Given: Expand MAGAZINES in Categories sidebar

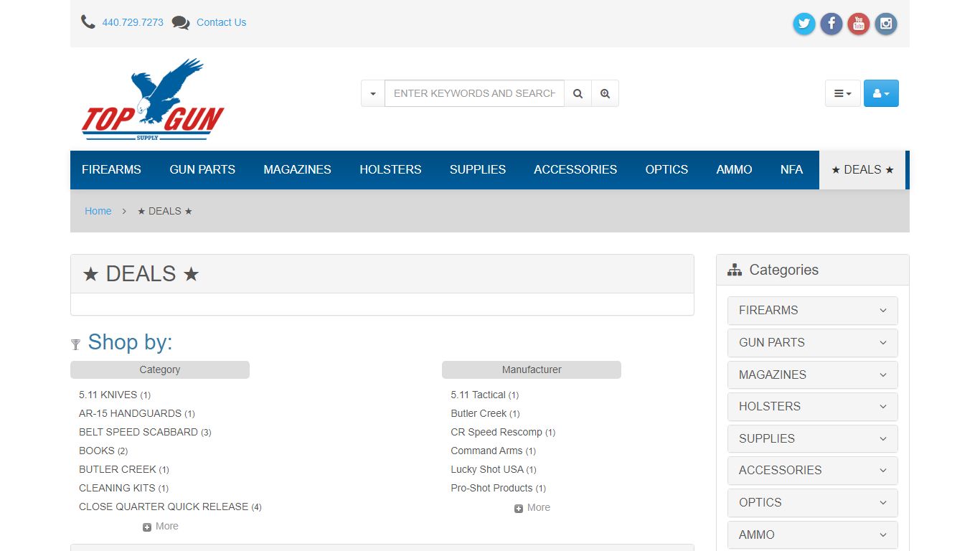Looking at the screenshot, I should pos(813,375).
